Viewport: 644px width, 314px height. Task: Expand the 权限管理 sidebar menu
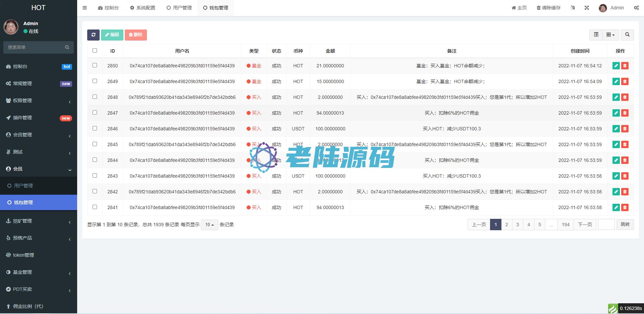tap(38, 101)
